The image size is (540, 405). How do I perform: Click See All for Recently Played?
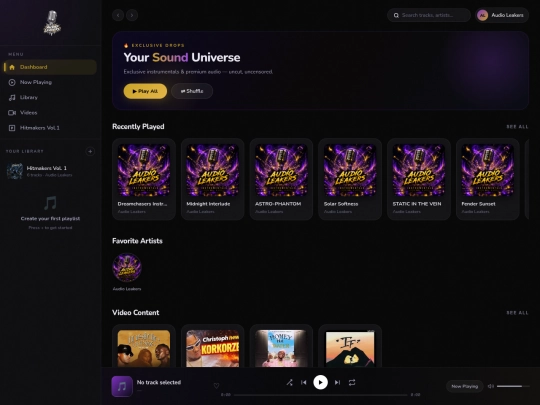click(517, 127)
